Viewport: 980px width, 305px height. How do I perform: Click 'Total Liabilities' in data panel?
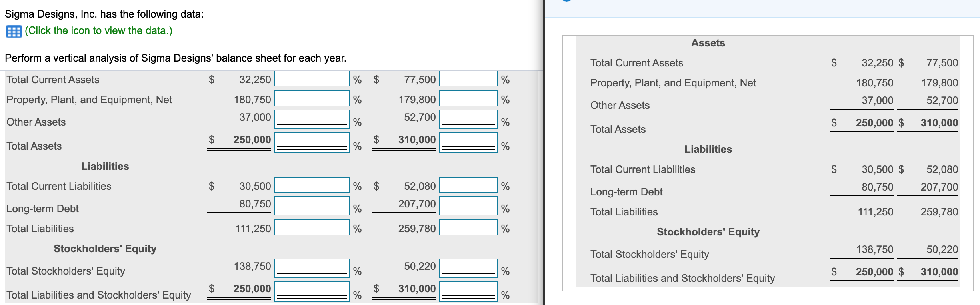pos(624,212)
